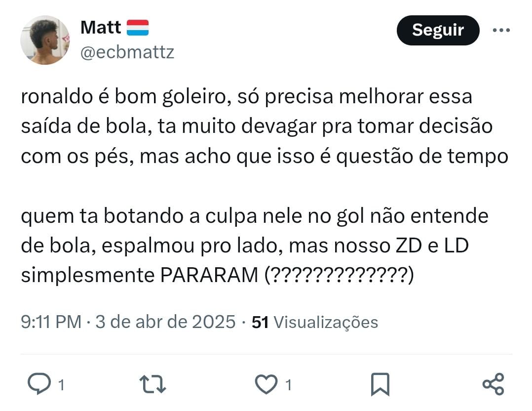The width and height of the screenshot is (532, 411).
Task: Open the three-dot more options menu
Action: coord(501,30)
